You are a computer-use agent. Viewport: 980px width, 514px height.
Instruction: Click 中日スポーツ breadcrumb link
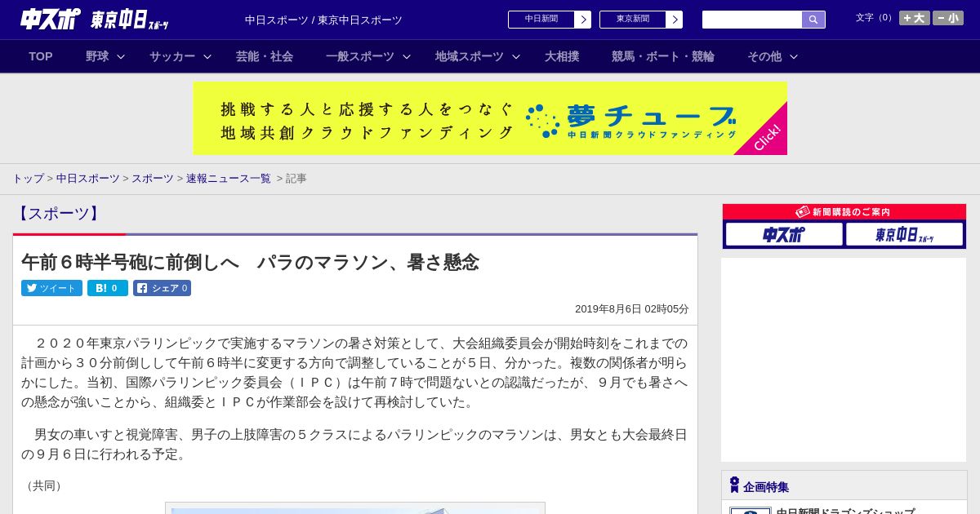(88, 178)
